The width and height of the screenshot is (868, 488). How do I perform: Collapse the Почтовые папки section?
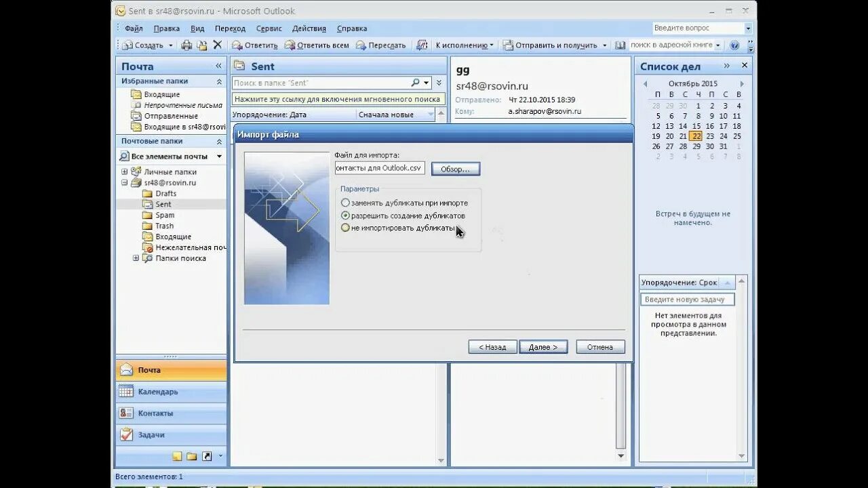coord(219,142)
